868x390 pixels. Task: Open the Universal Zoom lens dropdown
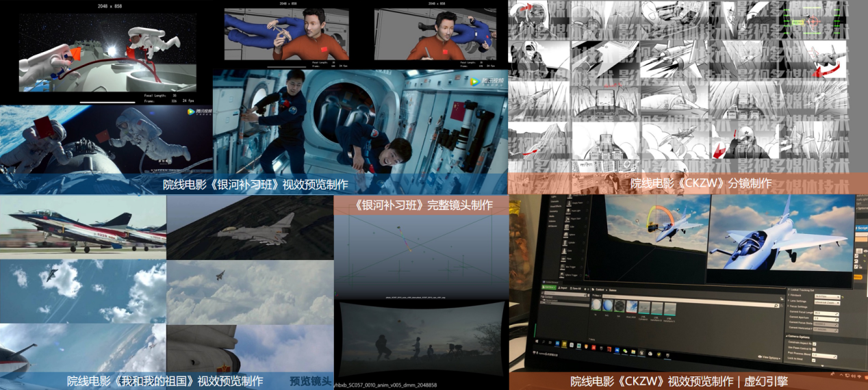pos(827,302)
